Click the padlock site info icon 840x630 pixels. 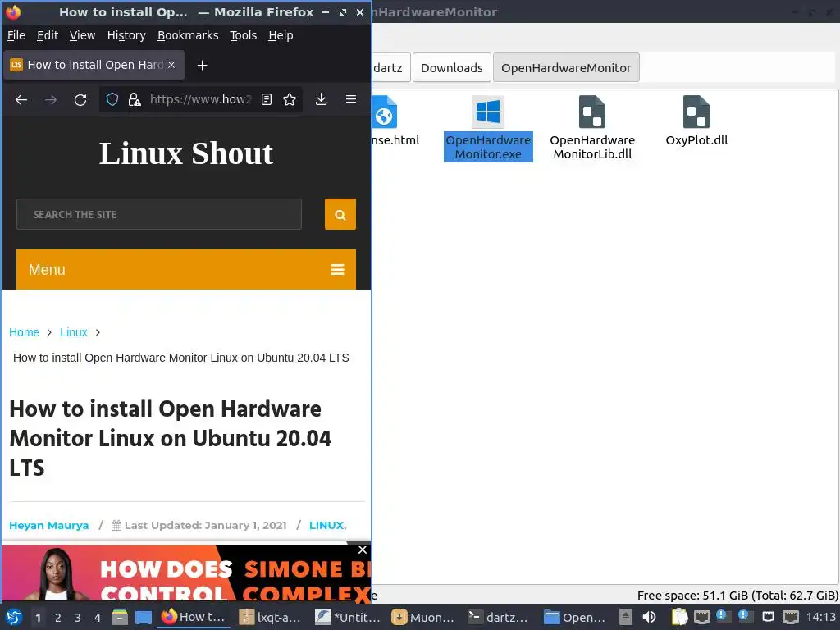[135, 99]
